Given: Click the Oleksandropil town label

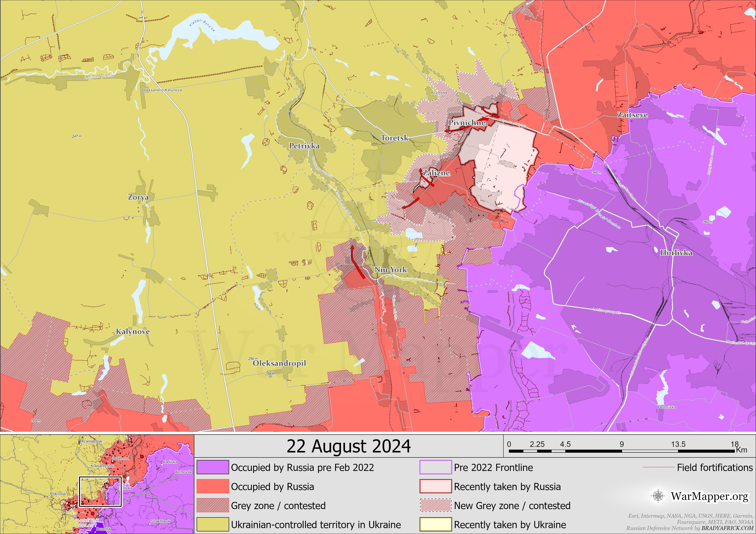Looking at the screenshot, I should tap(279, 363).
